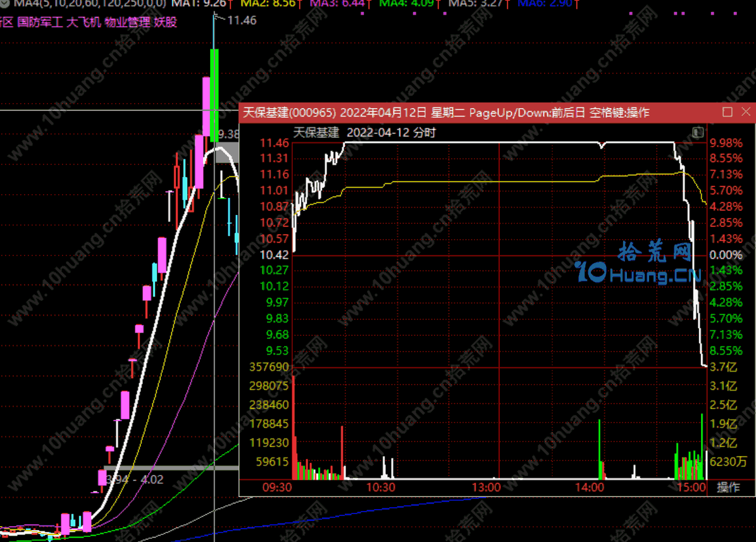756x542 pixels.
Task: Open the 物业管理 concept tag
Action: pyautogui.click(x=127, y=22)
